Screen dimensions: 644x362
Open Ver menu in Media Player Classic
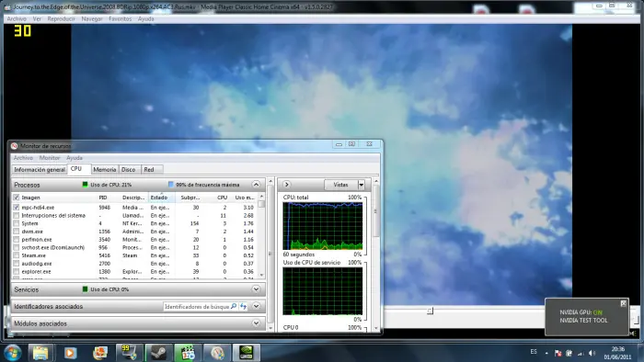(x=37, y=19)
